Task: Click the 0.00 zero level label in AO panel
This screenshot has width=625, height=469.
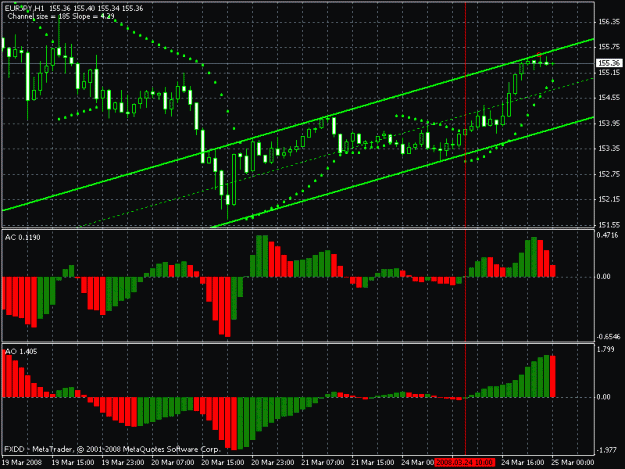Action: pos(603,397)
